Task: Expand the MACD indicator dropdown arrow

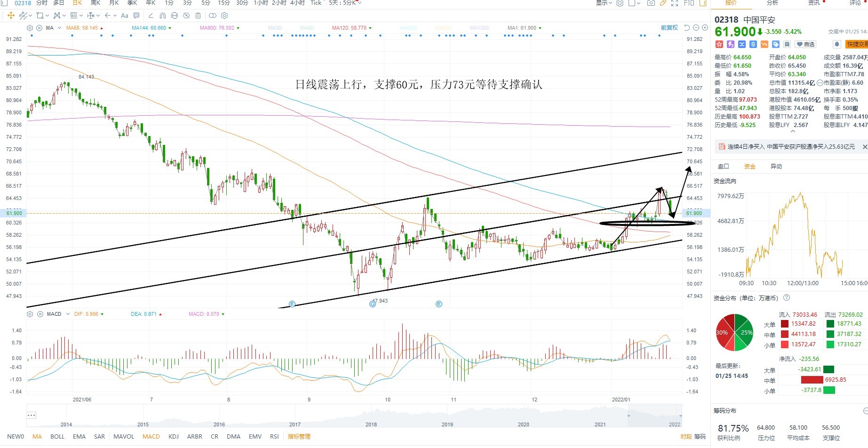Action: pyautogui.click(x=68, y=314)
